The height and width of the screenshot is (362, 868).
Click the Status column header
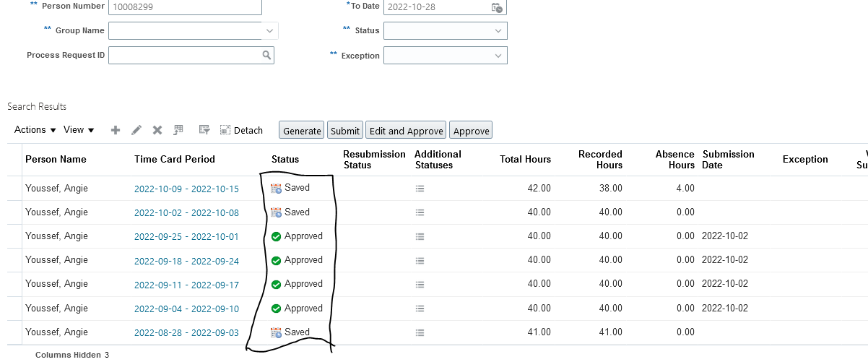pyautogui.click(x=285, y=159)
